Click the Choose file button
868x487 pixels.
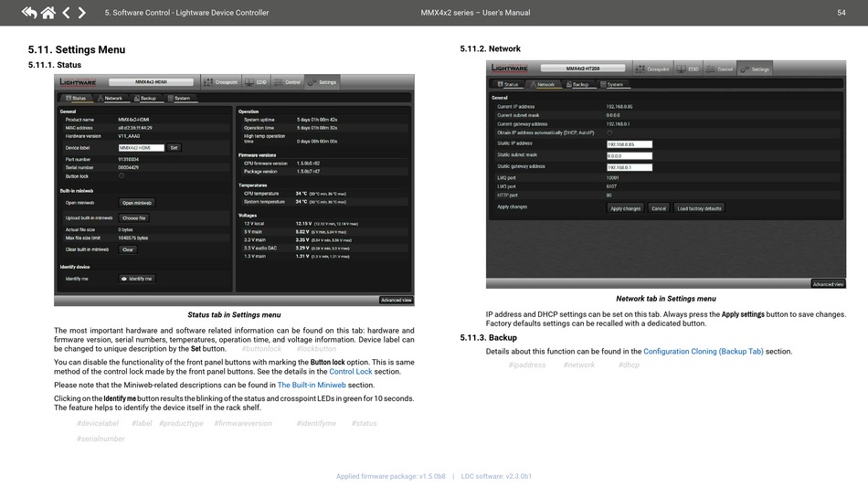(134, 218)
